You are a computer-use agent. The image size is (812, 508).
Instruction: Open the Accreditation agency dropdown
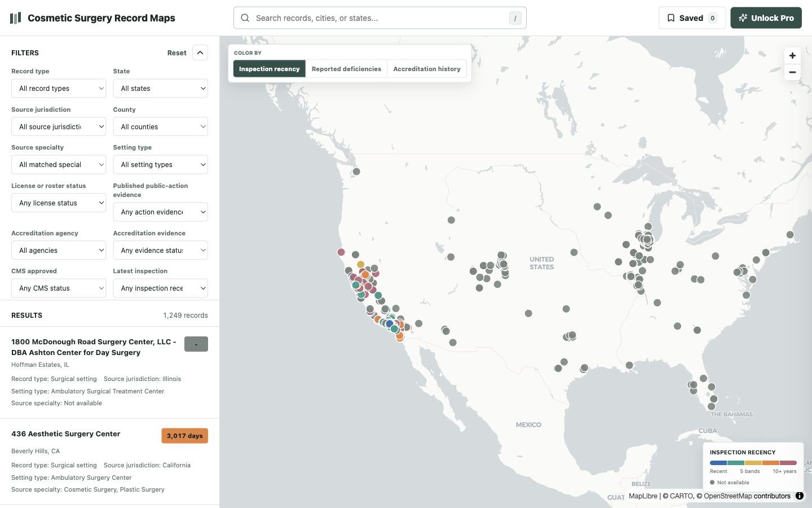click(59, 251)
